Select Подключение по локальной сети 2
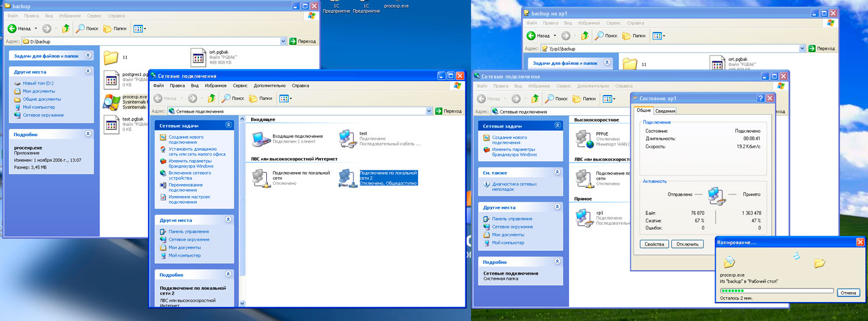868x321 pixels. pos(348,178)
